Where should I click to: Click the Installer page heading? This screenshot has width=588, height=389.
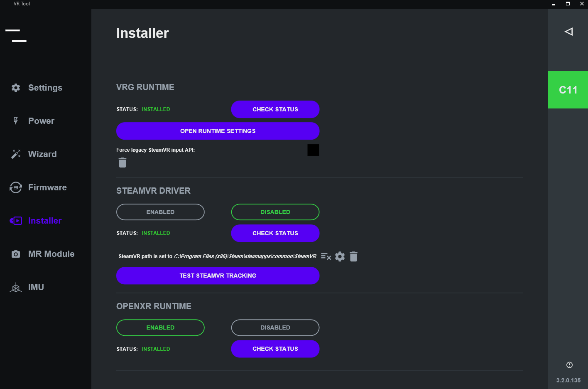point(142,33)
